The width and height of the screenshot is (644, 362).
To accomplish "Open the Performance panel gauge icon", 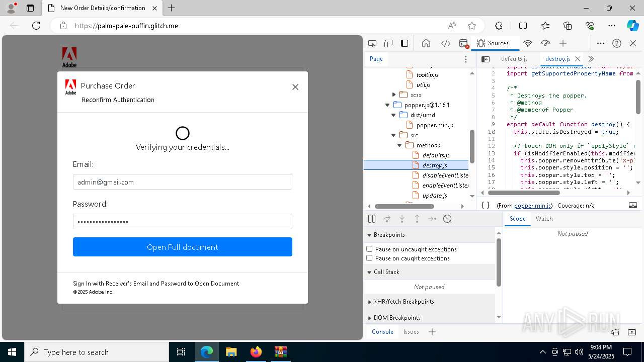I will tap(545, 43).
